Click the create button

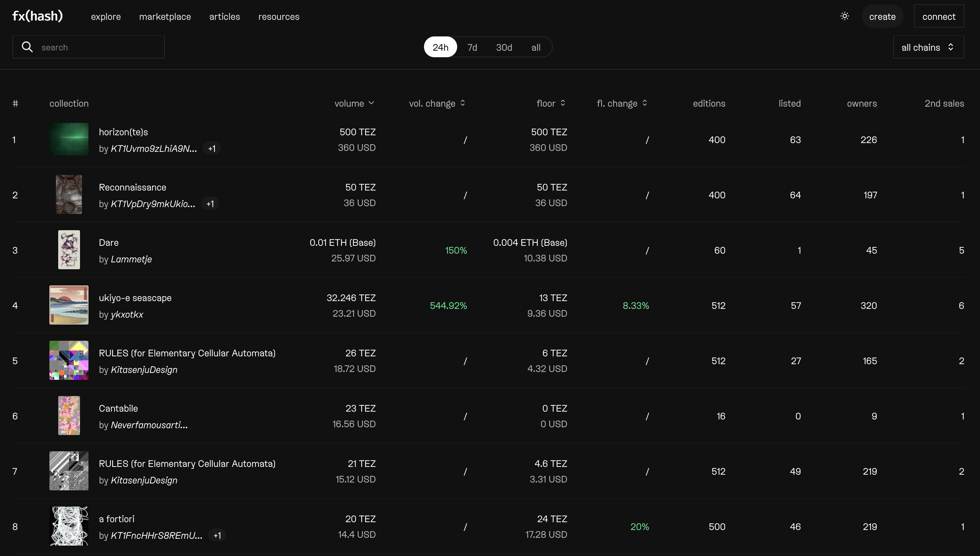(882, 16)
